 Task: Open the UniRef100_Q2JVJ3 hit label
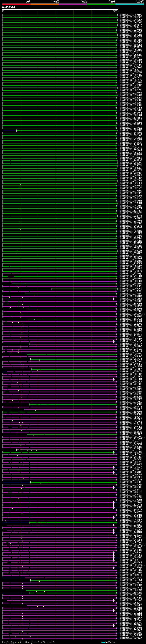click(x=131, y=27)
